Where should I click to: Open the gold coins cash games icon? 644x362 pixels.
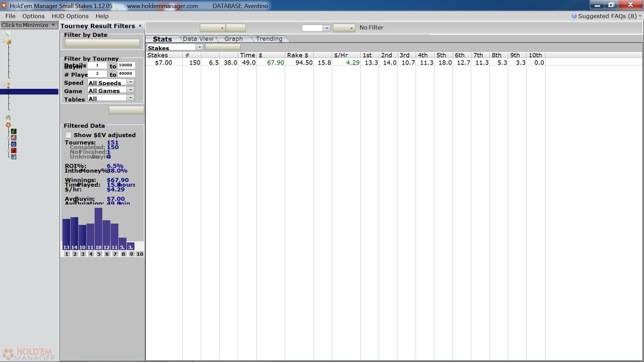coord(8,42)
